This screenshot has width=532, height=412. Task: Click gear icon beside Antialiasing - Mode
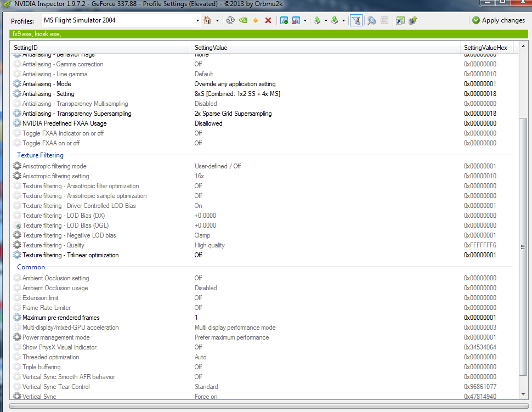17,84
